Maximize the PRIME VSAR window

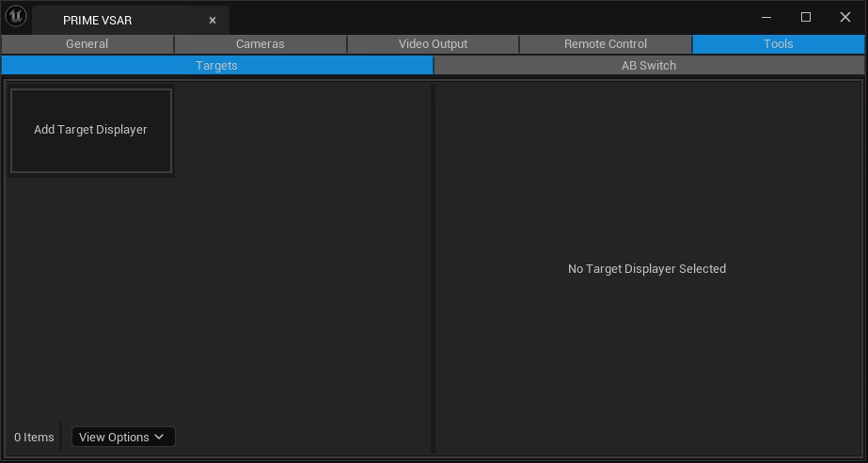click(x=806, y=17)
